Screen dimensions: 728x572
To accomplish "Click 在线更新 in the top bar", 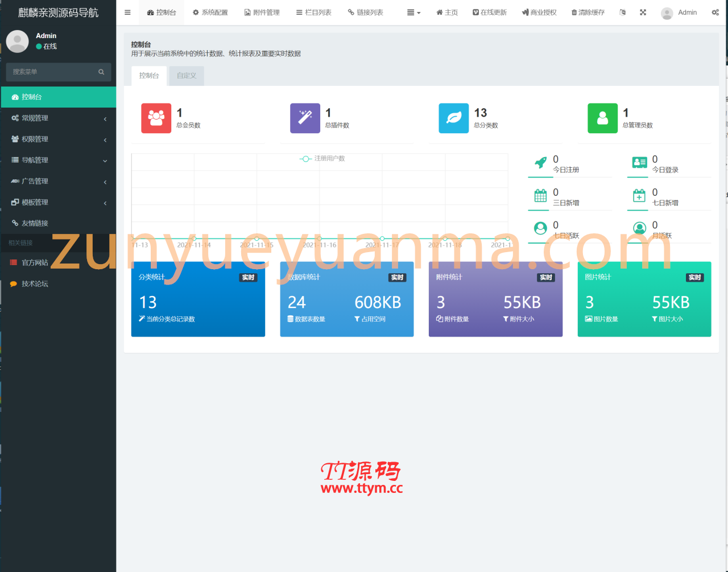I will (x=490, y=13).
